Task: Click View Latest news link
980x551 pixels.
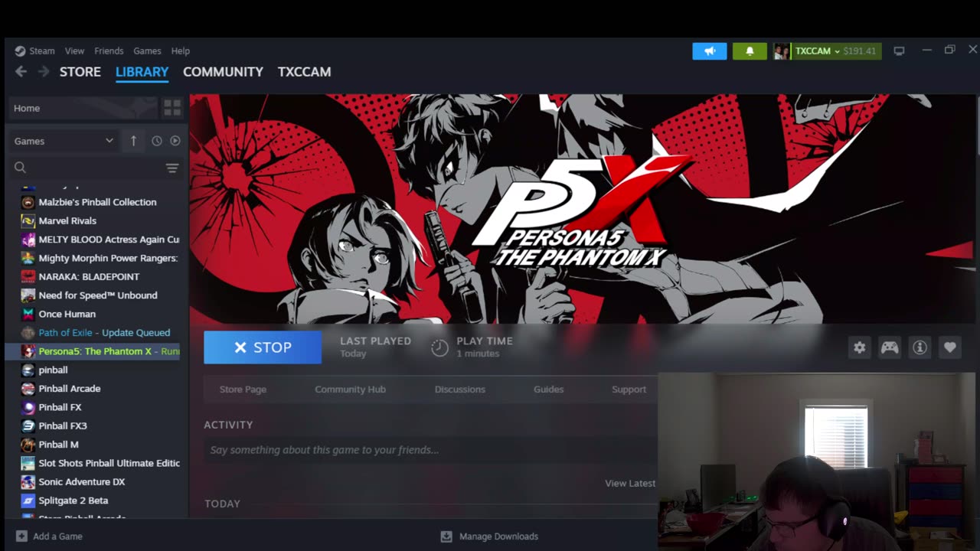Action: click(630, 484)
